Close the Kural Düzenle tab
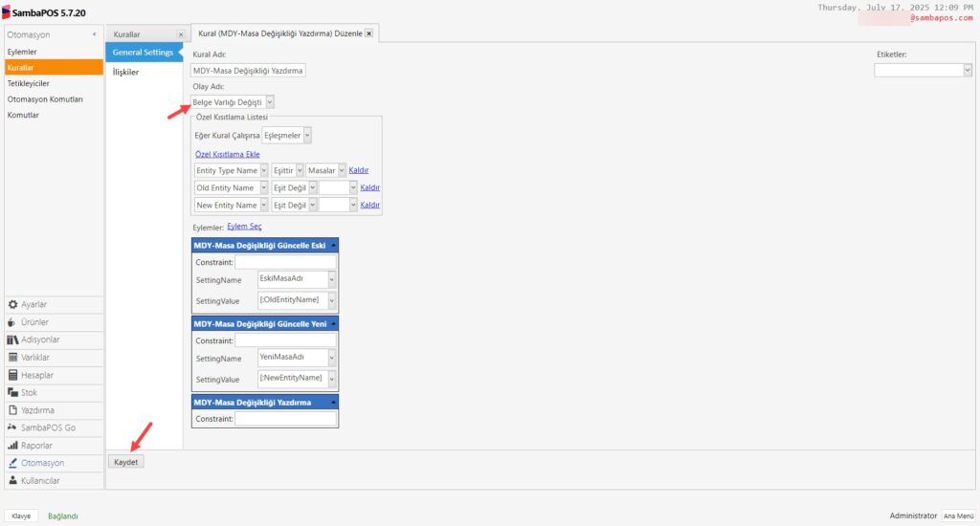Screen dimensions: 980x526 point(369,33)
